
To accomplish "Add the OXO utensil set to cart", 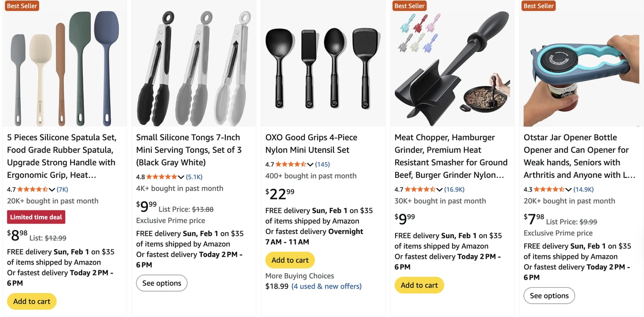I will (x=289, y=260).
